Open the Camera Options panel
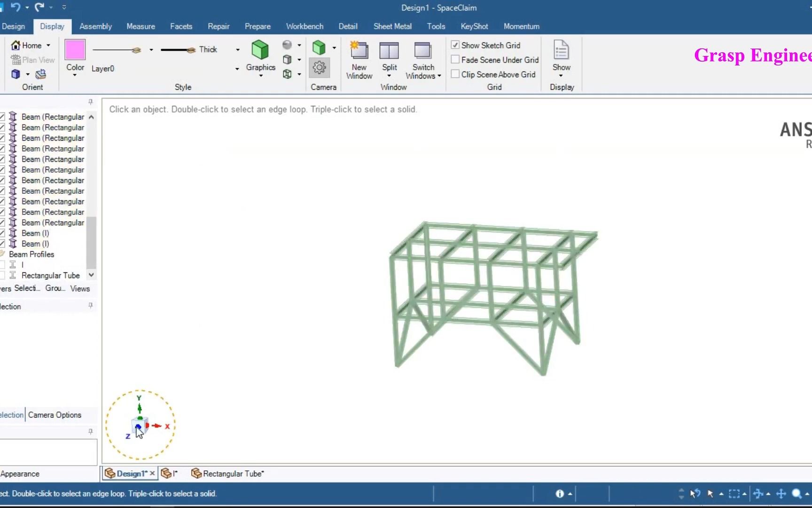 55,415
